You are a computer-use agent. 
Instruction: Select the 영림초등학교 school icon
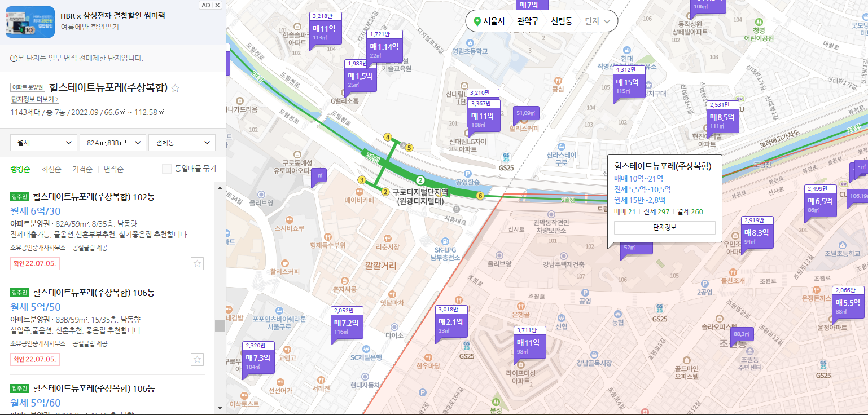pyautogui.click(x=470, y=43)
